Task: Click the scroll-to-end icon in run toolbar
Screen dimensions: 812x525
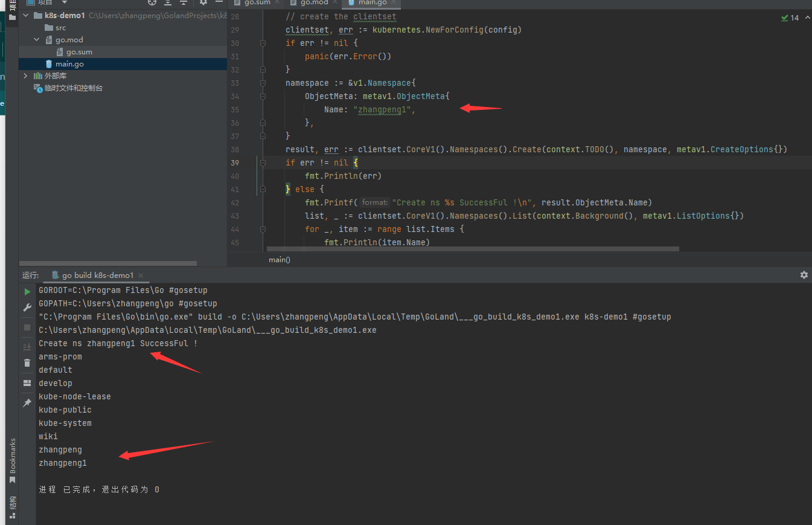Action: tap(27, 347)
